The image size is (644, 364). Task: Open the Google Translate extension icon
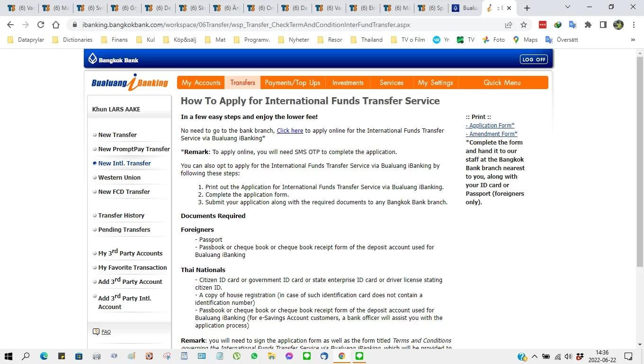[573, 24]
